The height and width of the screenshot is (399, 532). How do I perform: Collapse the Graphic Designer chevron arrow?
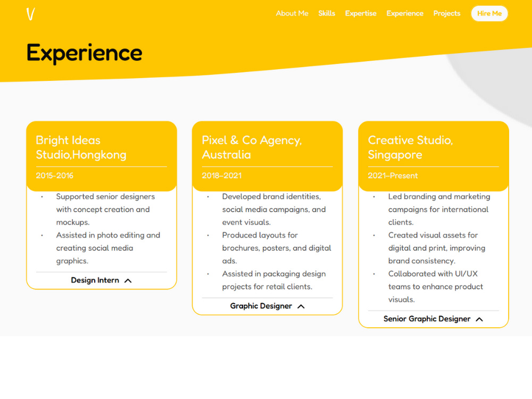click(301, 306)
